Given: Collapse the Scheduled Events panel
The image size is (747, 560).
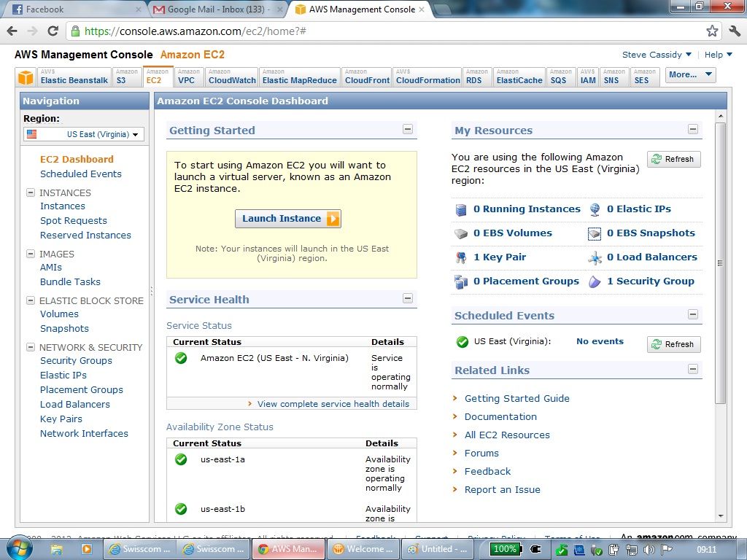Looking at the screenshot, I should [693, 314].
